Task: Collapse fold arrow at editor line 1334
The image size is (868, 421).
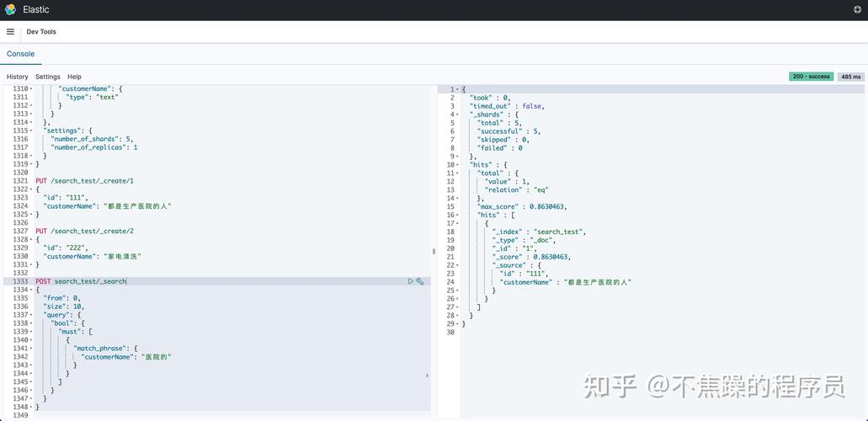Action: click(x=31, y=290)
